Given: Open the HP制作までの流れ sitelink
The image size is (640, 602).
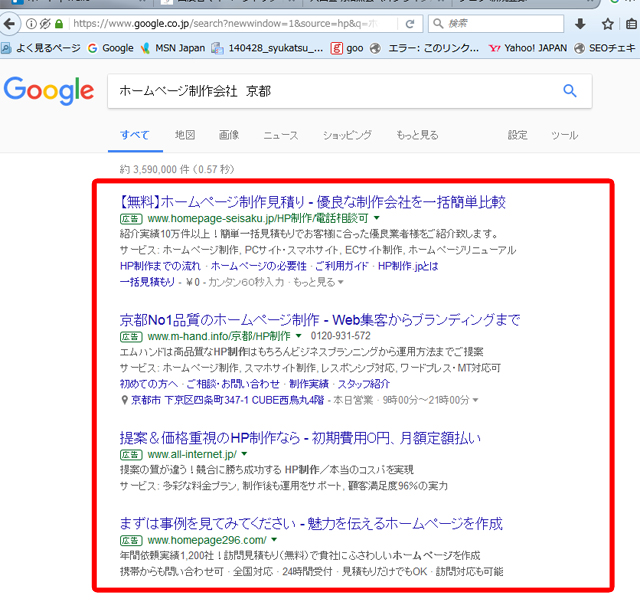Looking at the screenshot, I should (160, 267).
